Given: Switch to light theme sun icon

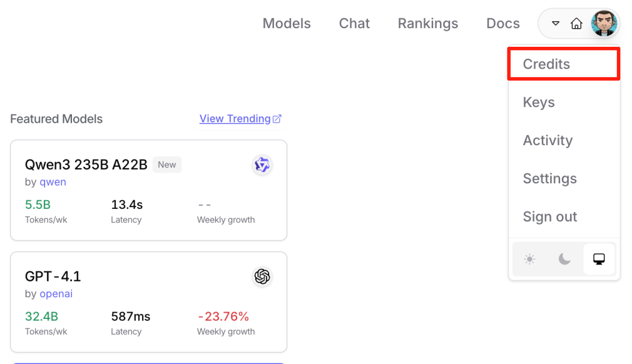Looking at the screenshot, I should pos(530,259).
